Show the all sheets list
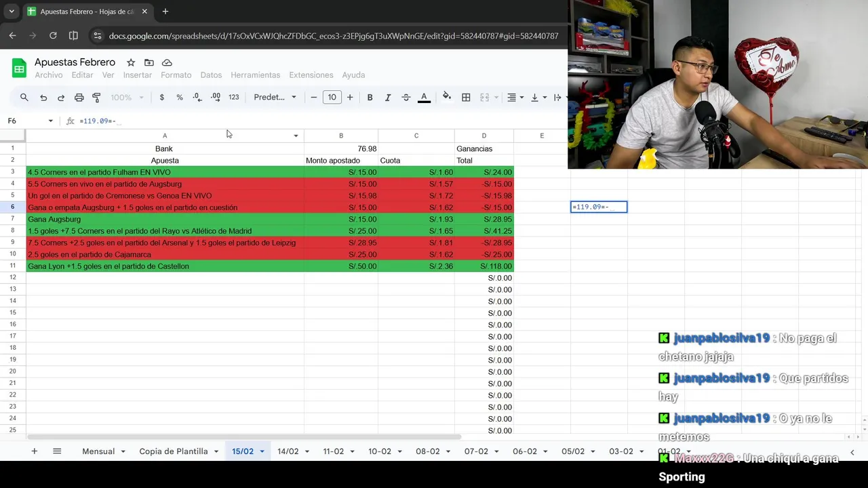 [x=57, y=451]
